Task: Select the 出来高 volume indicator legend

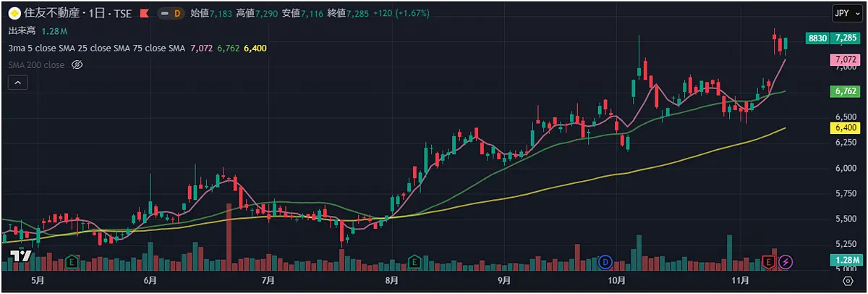Action: (22, 31)
